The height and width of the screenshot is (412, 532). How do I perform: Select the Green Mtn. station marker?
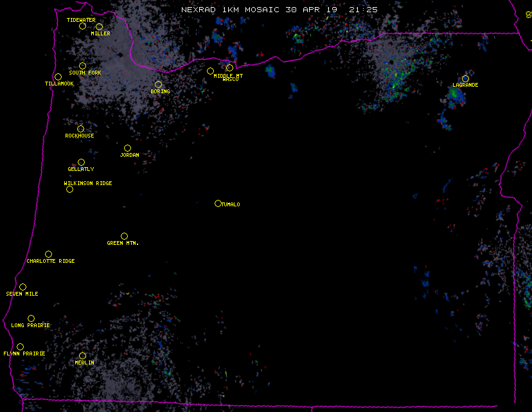(x=124, y=236)
